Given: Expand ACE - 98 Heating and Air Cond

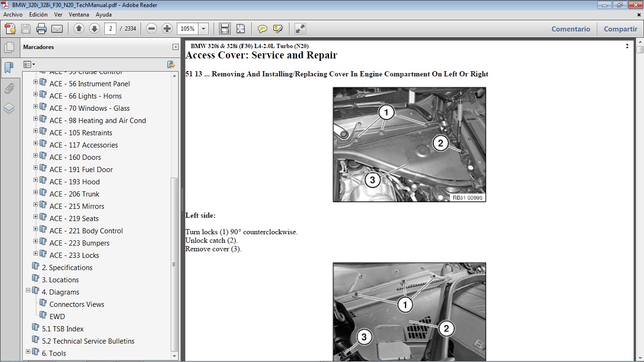Looking at the screenshot, I should click(x=35, y=119).
